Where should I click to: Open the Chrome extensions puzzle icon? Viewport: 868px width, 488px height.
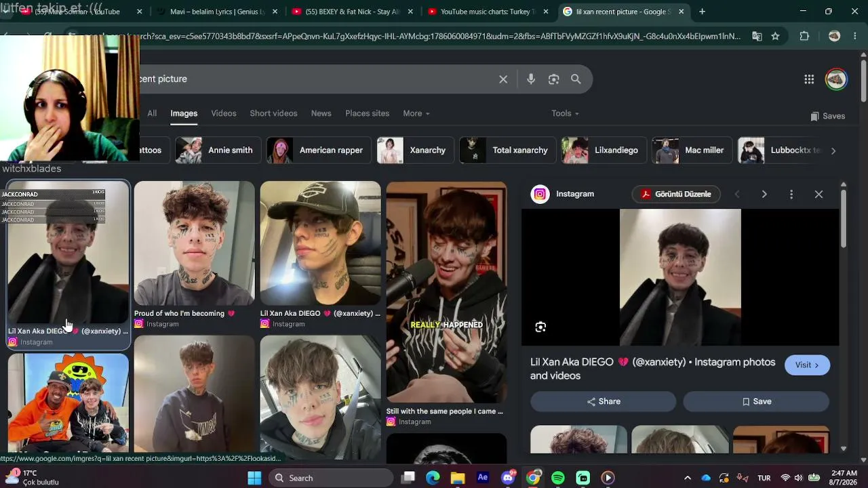pyautogui.click(x=804, y=37)
